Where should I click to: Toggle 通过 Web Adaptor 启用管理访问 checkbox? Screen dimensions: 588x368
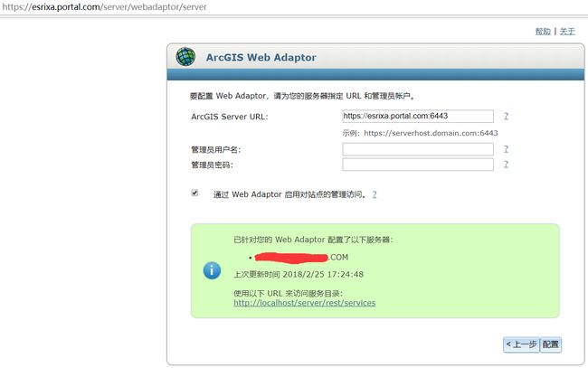click(194, 193)
